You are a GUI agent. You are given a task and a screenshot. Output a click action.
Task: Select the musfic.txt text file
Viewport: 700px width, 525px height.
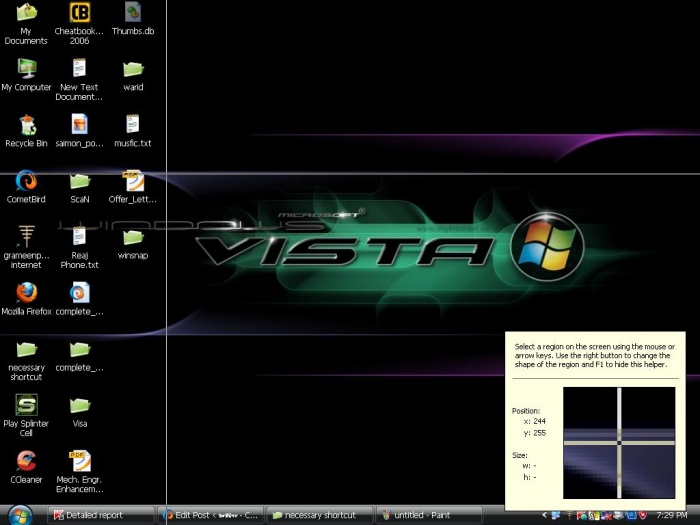click(132, 125)
